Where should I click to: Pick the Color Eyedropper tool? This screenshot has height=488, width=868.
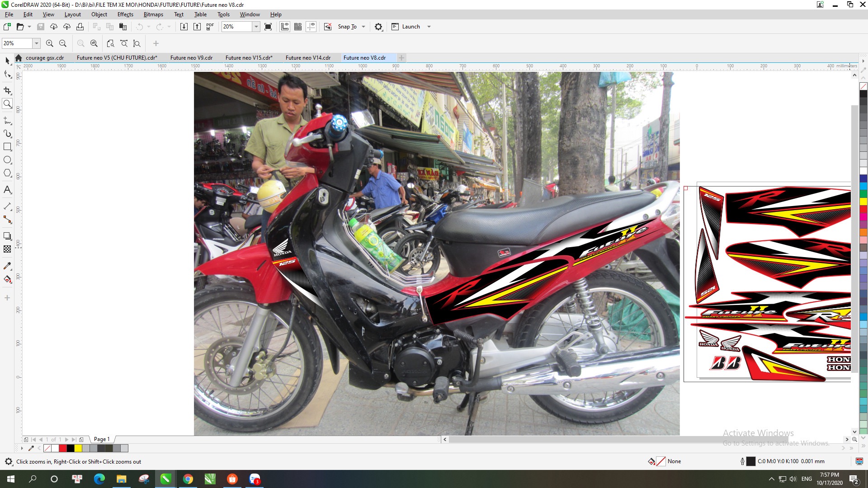point(7,266)
